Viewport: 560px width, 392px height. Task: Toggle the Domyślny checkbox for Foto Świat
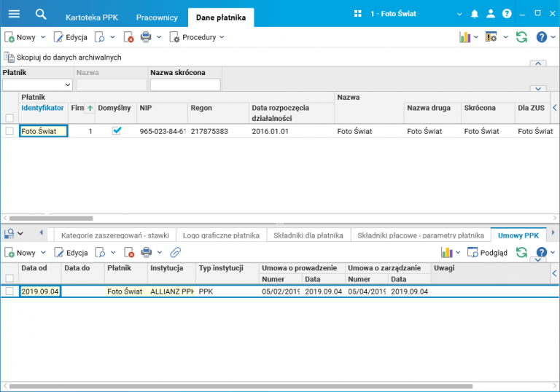click(117, 131)
